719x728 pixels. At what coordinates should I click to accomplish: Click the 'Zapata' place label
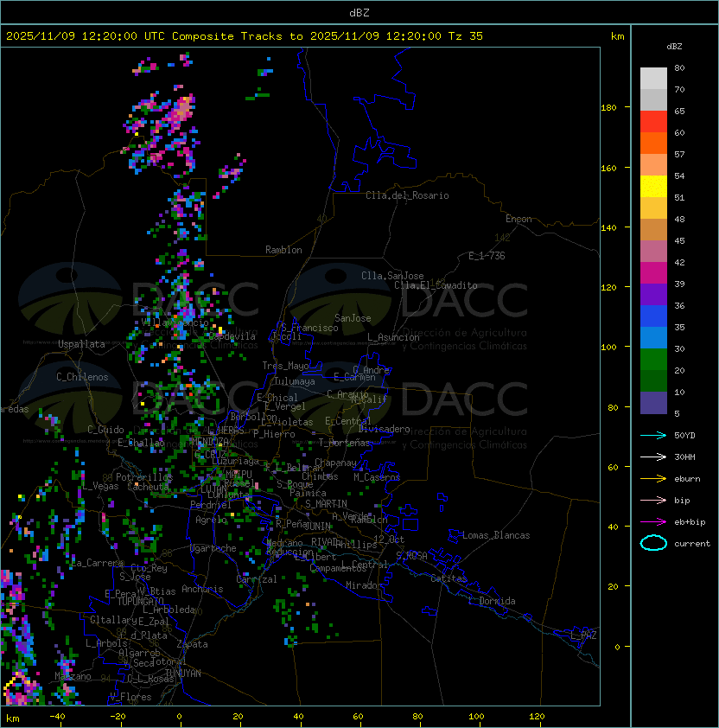coord(192,644)
